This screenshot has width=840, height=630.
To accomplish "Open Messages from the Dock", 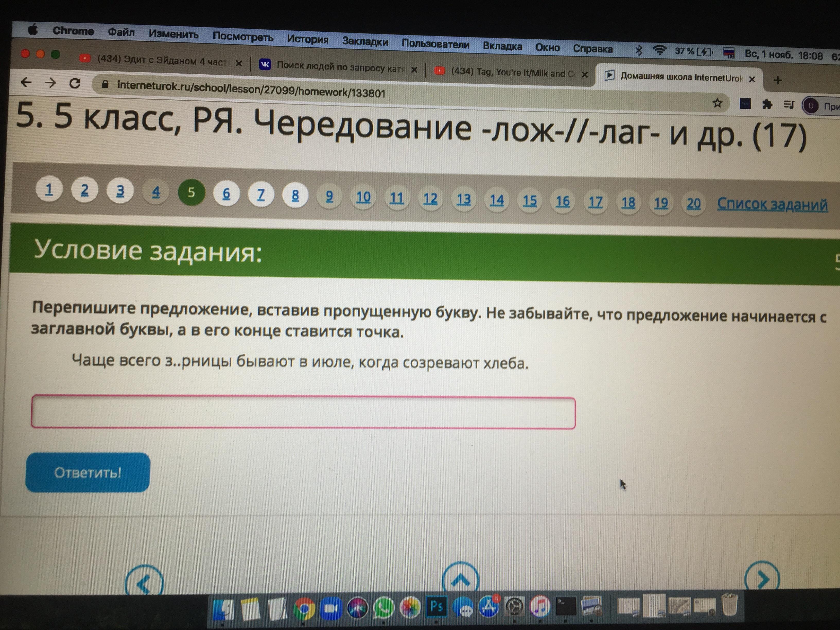I will [462, 607].
